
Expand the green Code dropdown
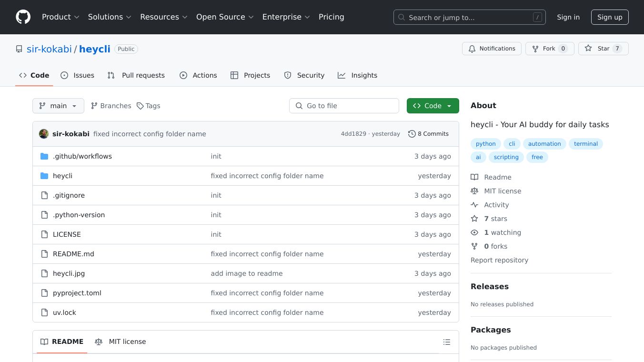pos(433,106)
